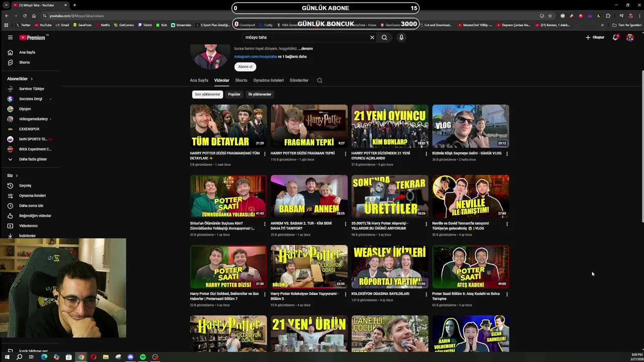Open more options for TÜM DETAYLAR video
644x362 pixels.
click(265, 154)
